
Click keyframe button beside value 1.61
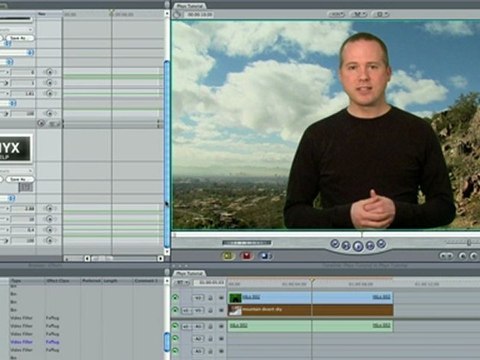tap(49, 93)
